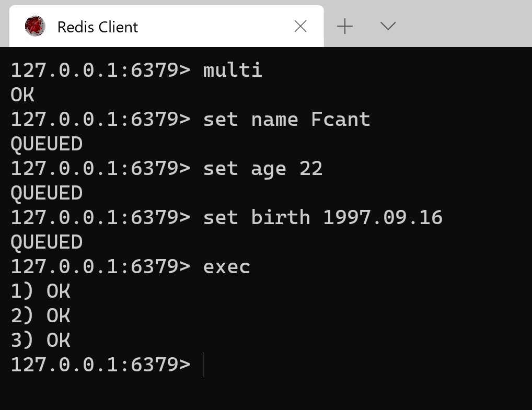Click the third QUEUED response
The height and width of the screenshot is (410, 532).
pos(47,242)
